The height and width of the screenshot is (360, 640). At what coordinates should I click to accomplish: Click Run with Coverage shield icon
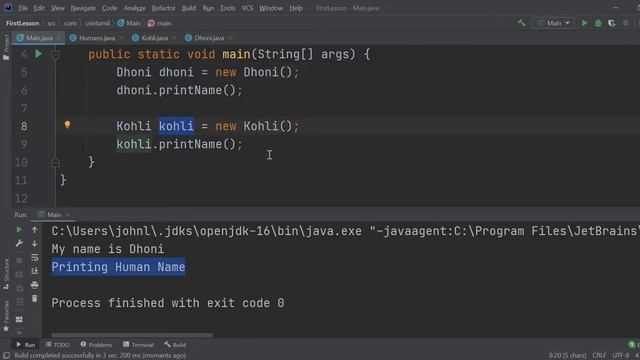tap(611, 23)
